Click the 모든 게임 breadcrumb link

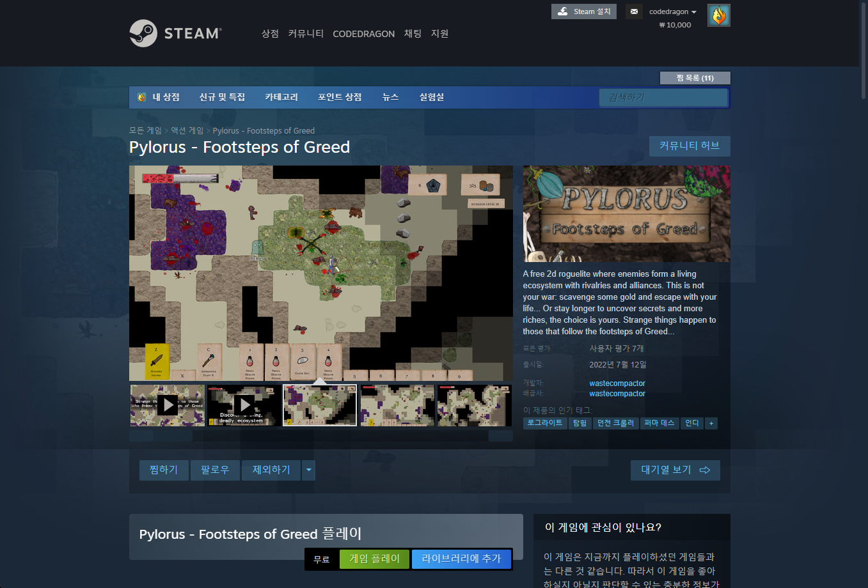[x=145, y=130]
